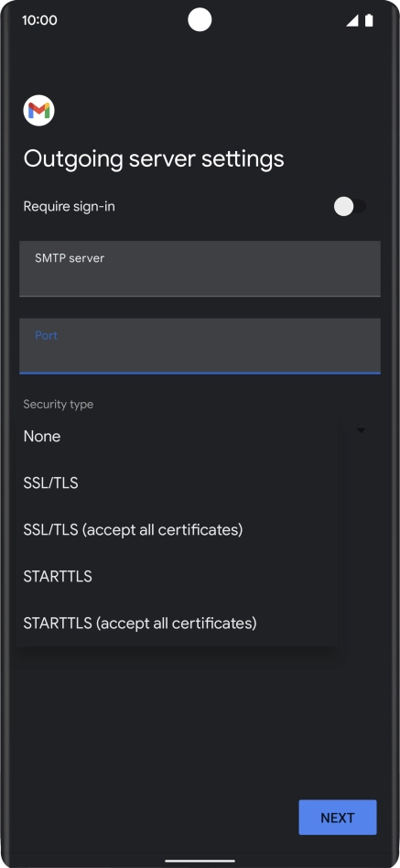The width and height of the screenshot is (400, 868).
Task: Tap the front camera cutout
Action: tap(200, 20)
